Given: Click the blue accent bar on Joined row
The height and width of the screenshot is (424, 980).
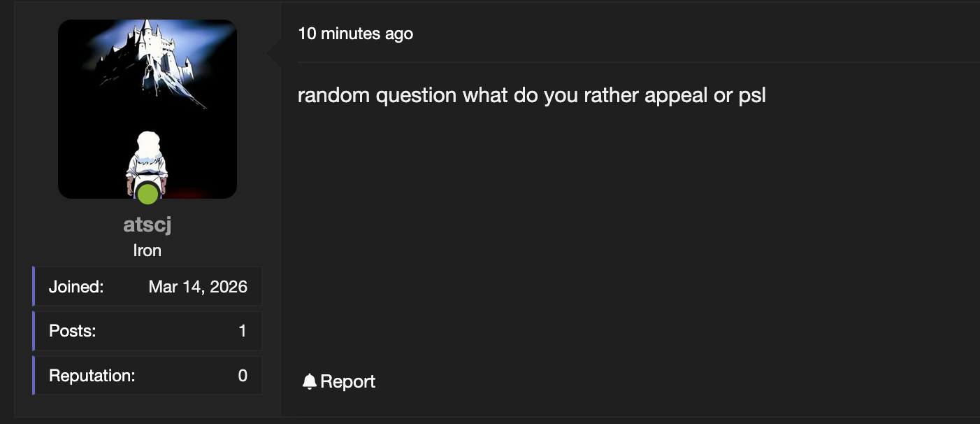Looking at the screenshot, I should (34, 286).
